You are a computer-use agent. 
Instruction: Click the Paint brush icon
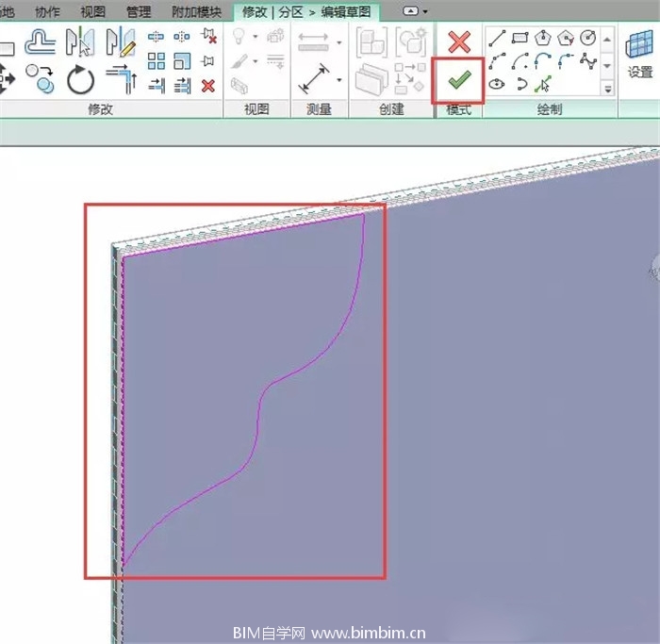pyautogui.click(x=239, y=61)
